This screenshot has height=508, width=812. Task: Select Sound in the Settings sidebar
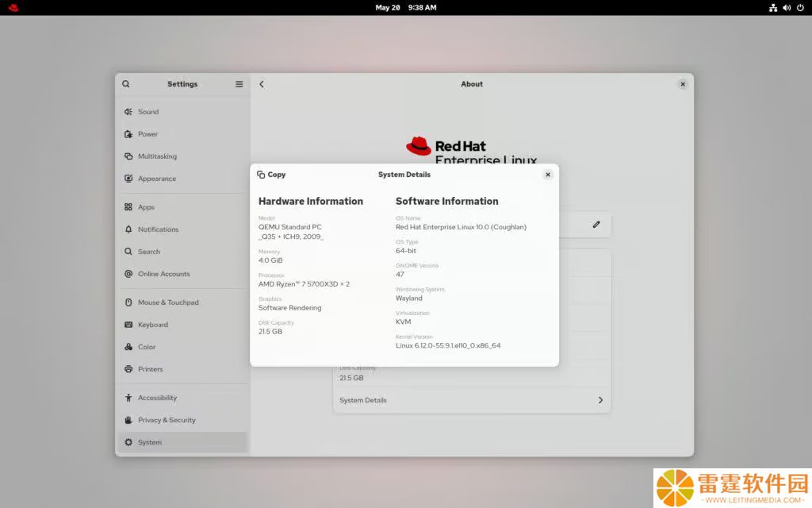coord(183,111)
